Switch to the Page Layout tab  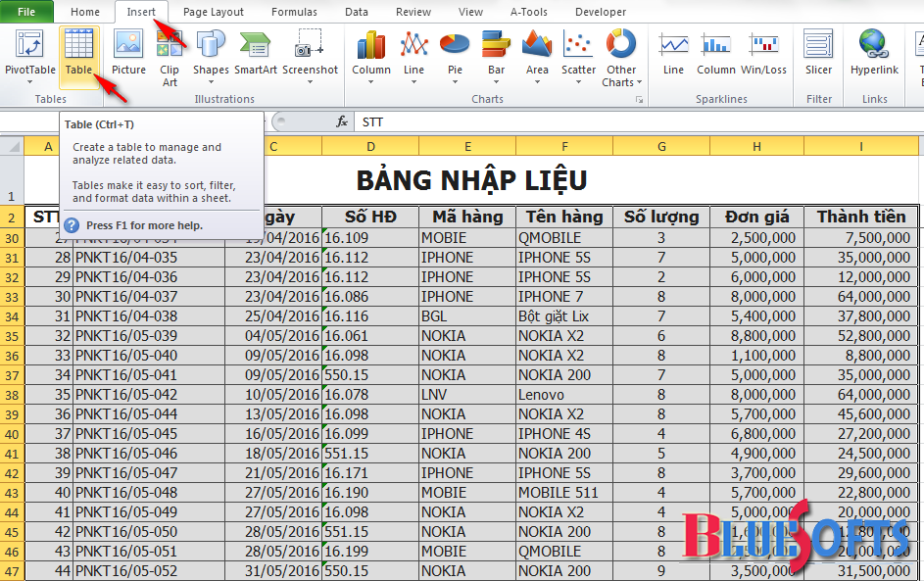point(214,12)
